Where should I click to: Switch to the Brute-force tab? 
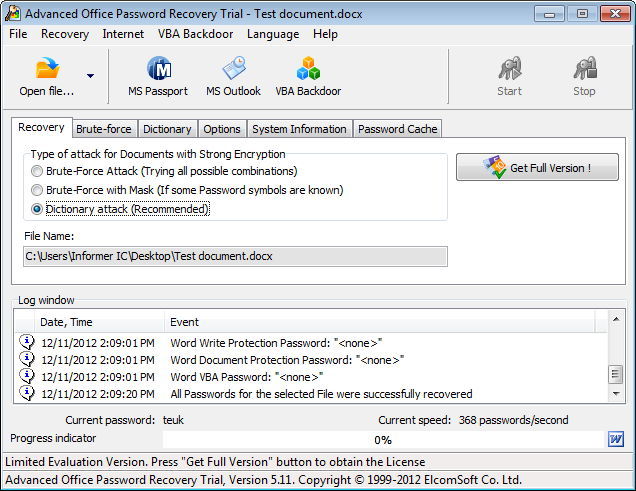[104, 129]
